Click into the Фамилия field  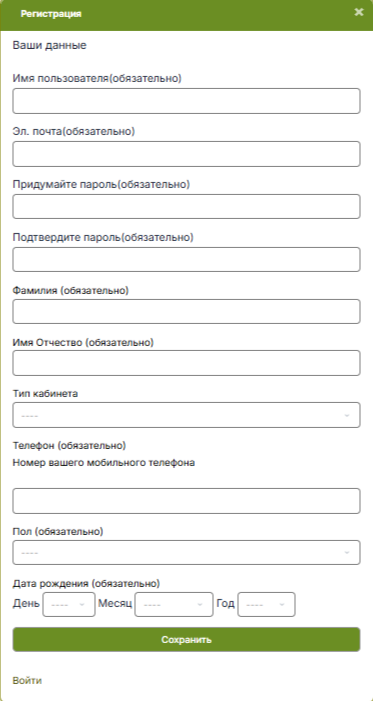tap(186, 312)
